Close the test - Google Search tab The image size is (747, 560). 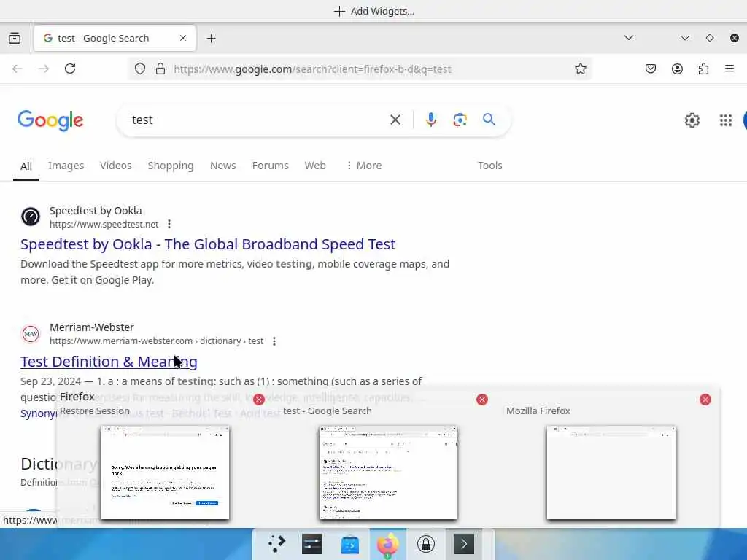coord(183,38)
